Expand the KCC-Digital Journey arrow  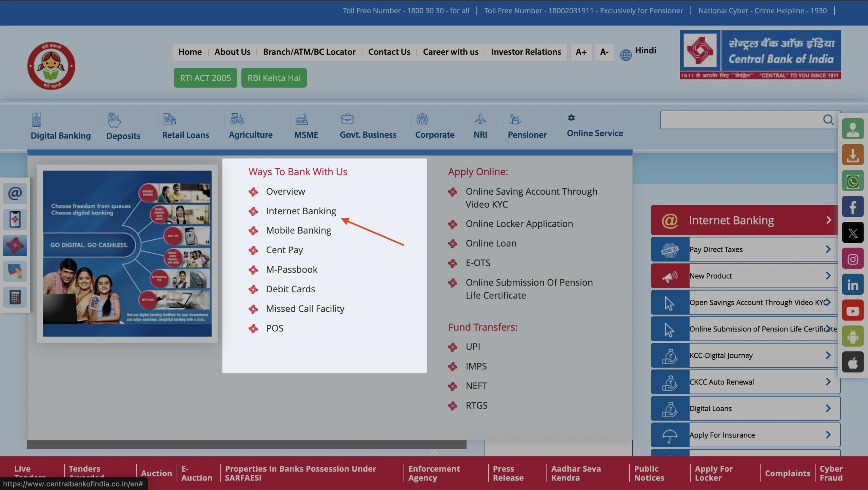pyautogui.click(x=828, y=355)
